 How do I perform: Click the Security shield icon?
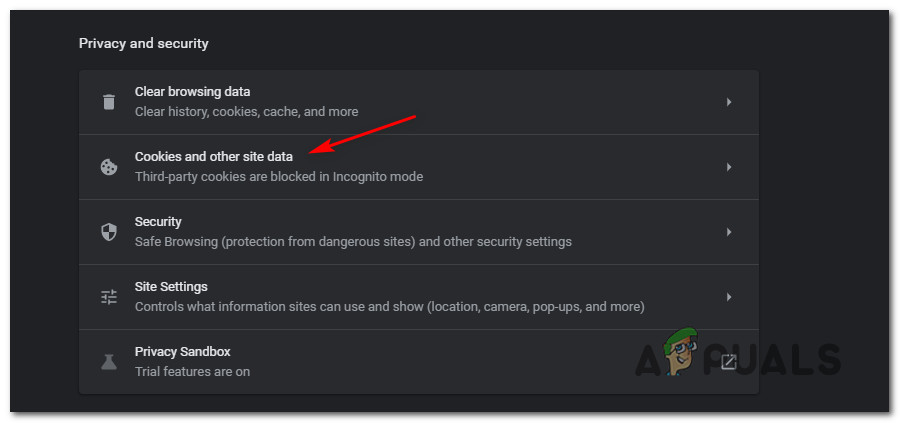[x=109, y=232]
